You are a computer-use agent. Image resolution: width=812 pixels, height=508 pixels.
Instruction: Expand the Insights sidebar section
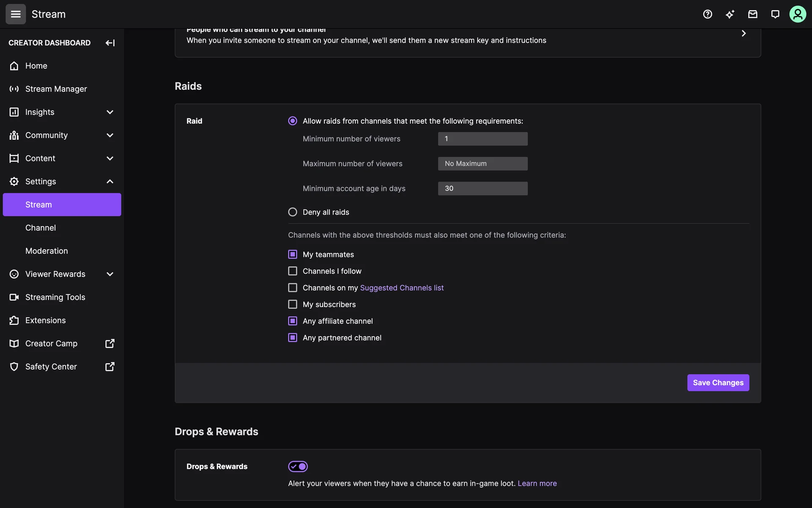pyautogui.click(x=110, y=112)
